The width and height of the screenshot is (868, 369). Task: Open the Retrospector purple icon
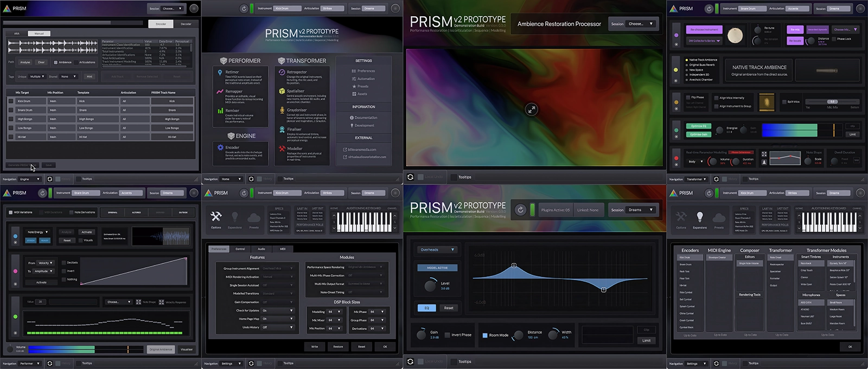coord(282,72)
